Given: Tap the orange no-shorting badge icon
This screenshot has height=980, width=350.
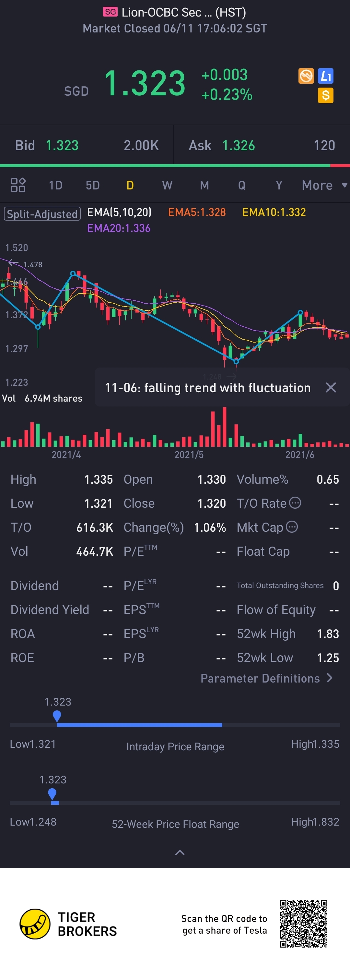Looking at the screenshot, I should coord(306,76).
